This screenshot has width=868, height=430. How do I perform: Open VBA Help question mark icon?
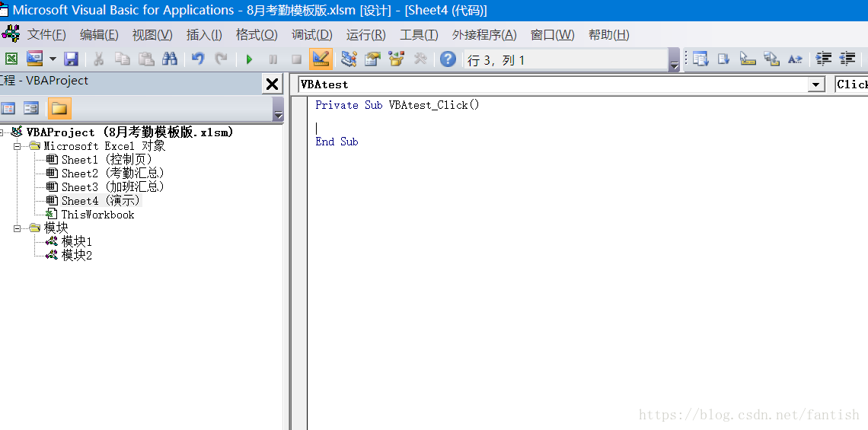[448, 59]
